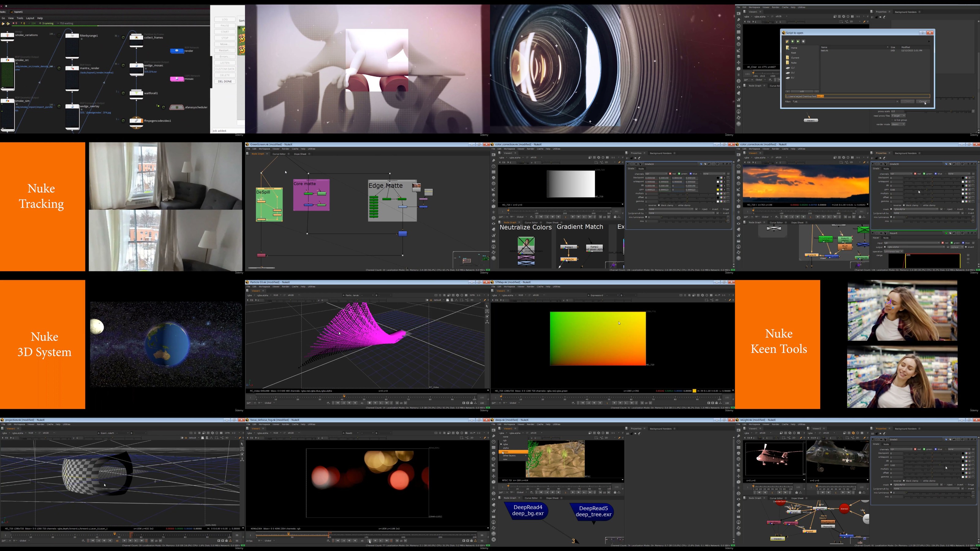The width and height of the screenshot is (980, 551).
Task: Click Cancel in the Script to open dialog
Action: pos(922,102)
